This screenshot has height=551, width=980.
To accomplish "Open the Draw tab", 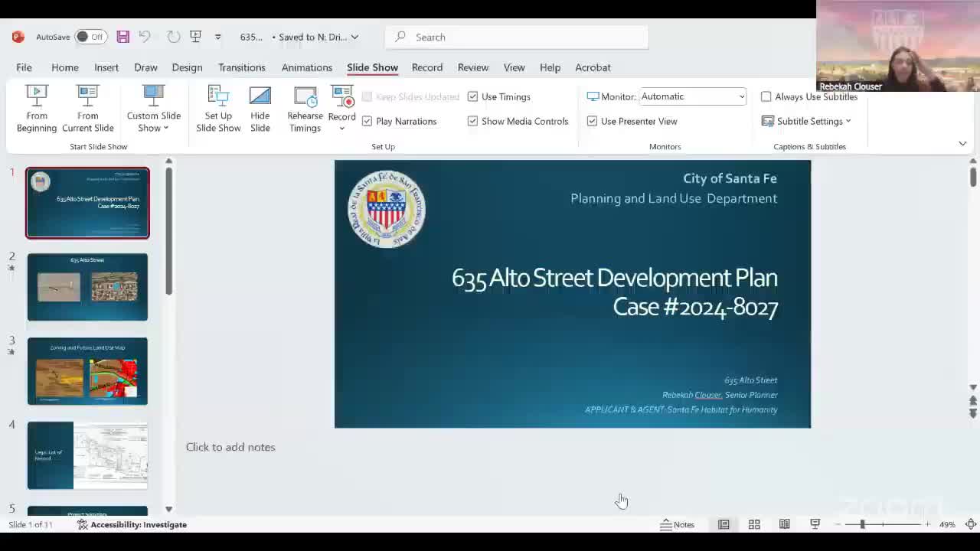I will point(145,67).
